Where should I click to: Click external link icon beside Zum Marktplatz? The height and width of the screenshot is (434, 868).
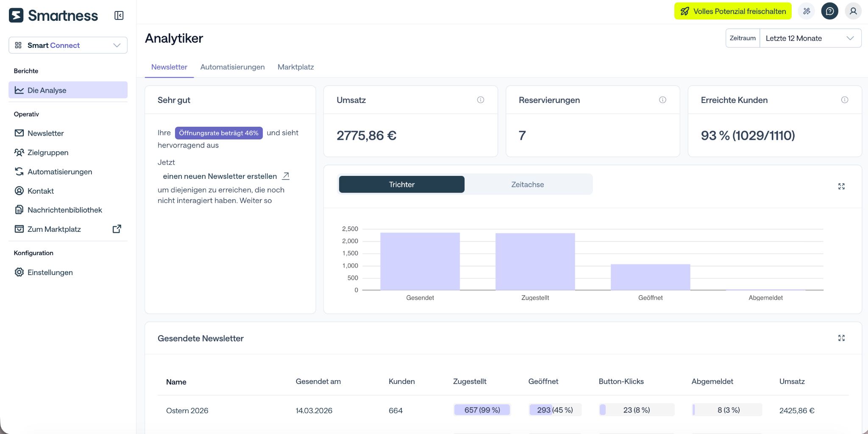point(117,229)
